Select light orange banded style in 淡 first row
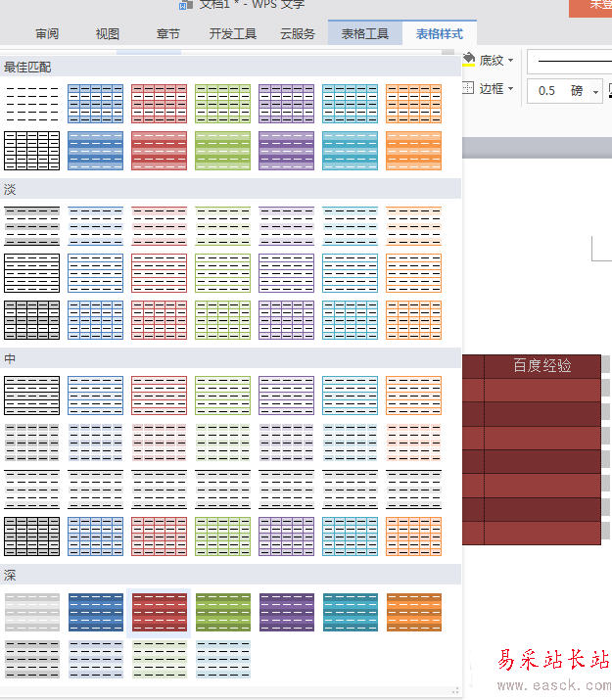 (x=414, y=226)
